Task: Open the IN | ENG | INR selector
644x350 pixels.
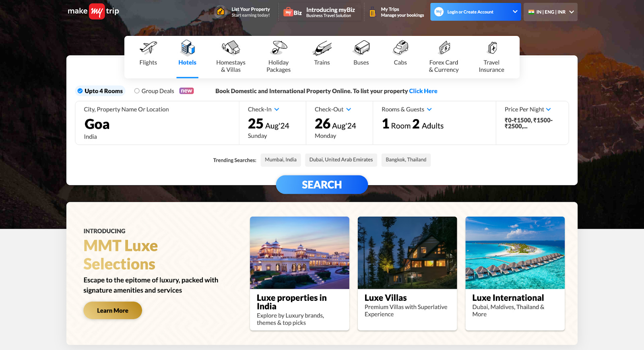Action: click(x=551, y=12)
